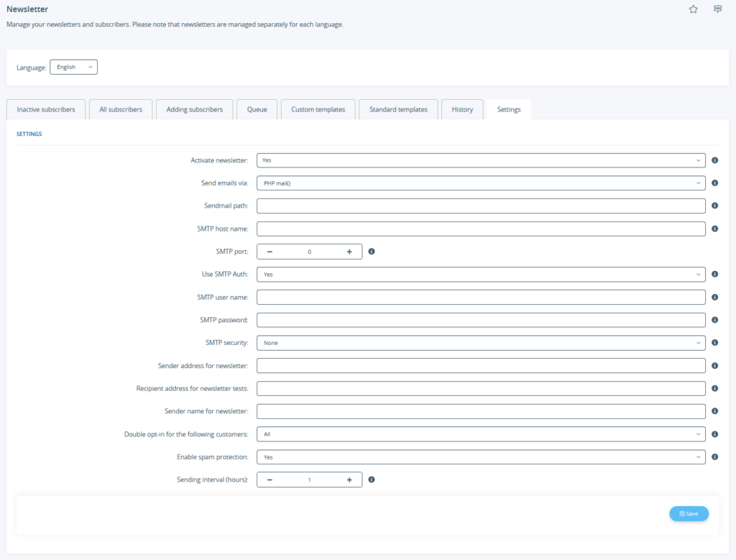This screenshot has width=736, height=560.
Task: View info tooltip for Activate newsletter
Action: coord(714,160)
